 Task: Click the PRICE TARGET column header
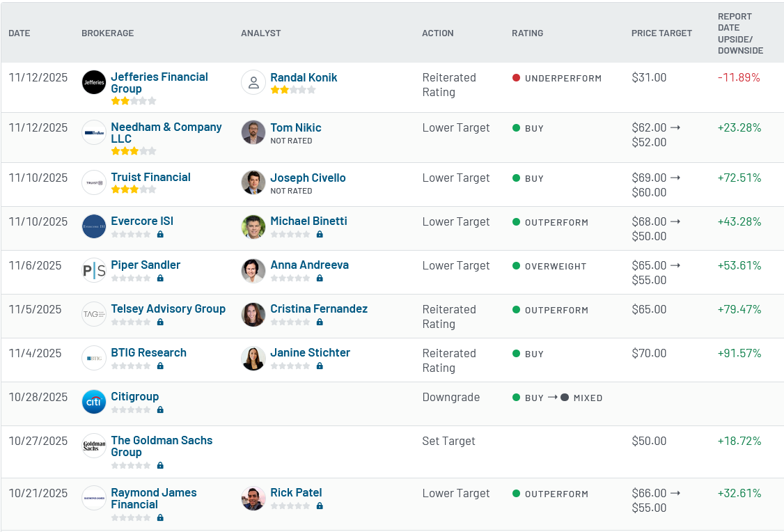coord(661,33)
